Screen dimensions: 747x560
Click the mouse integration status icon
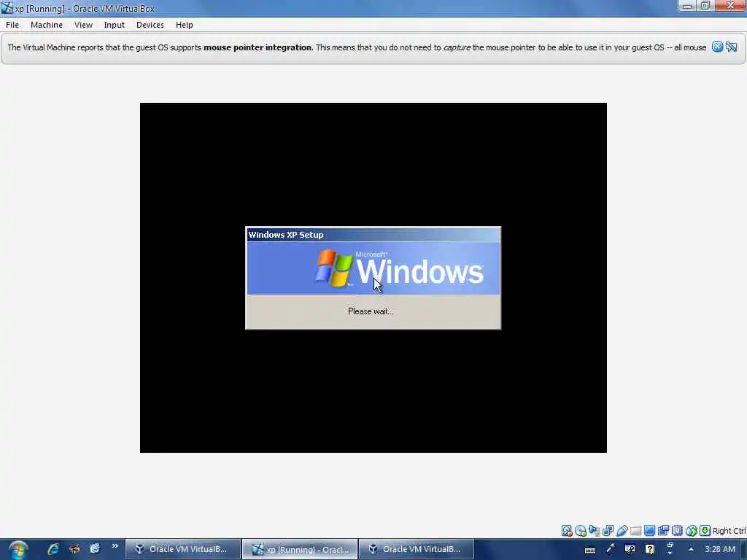[692, 531]
